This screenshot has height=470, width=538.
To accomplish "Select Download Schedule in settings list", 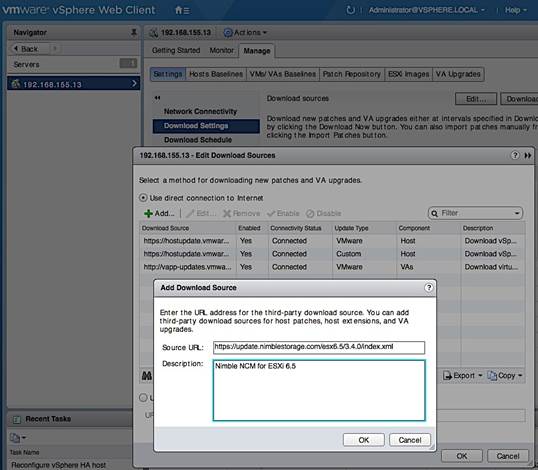I will coord(198,140).
